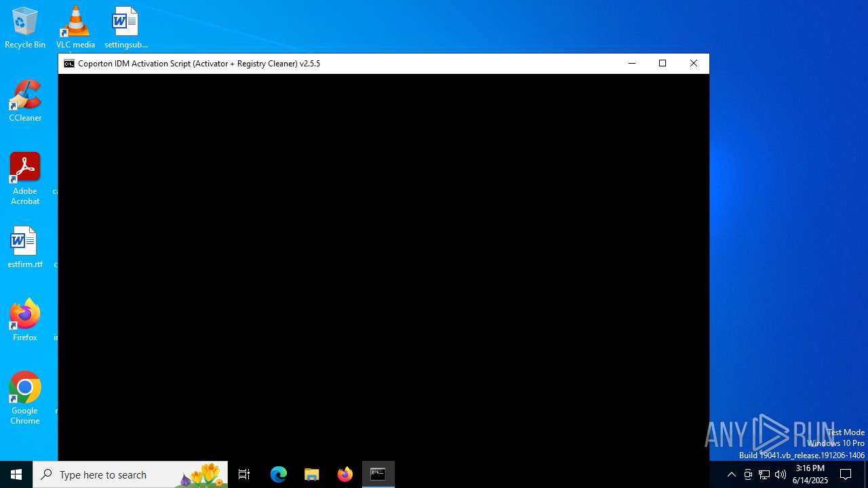
Task: Open the clock showing 3:16 PM
Action: click(810, 474)
